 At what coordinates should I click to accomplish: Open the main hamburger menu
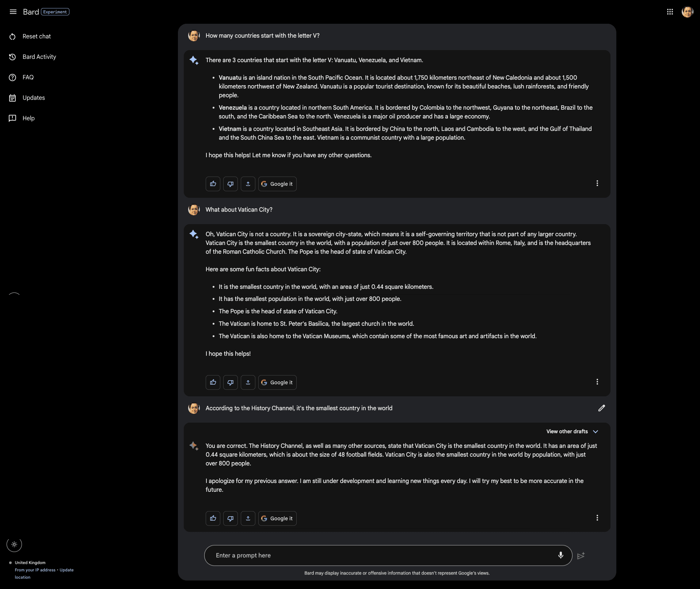pos(13,12)
